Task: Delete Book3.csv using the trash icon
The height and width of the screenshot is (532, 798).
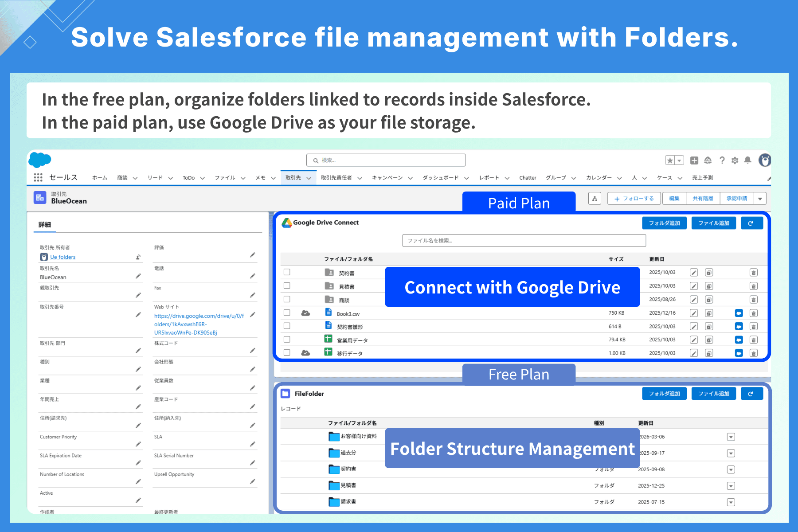Action: click(x=754, y=313)
